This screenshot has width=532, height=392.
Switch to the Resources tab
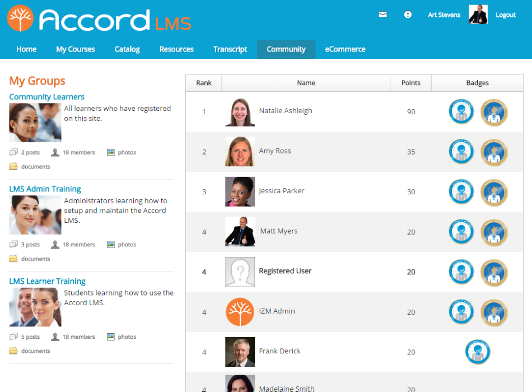click(176, 49)
